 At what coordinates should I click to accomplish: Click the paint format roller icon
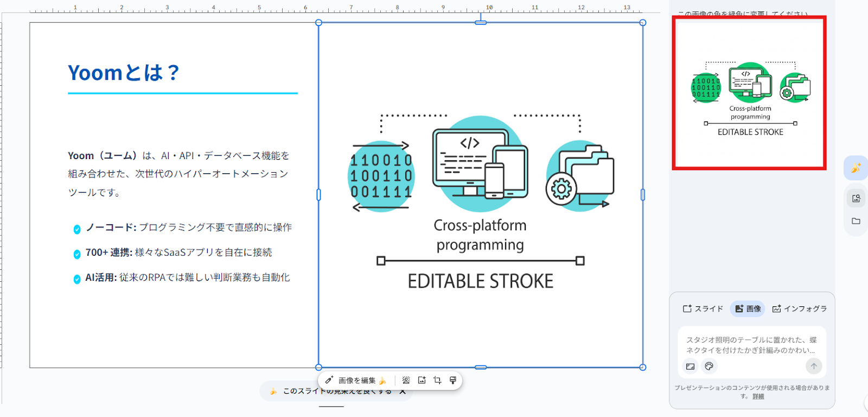[x=453, y=381]
